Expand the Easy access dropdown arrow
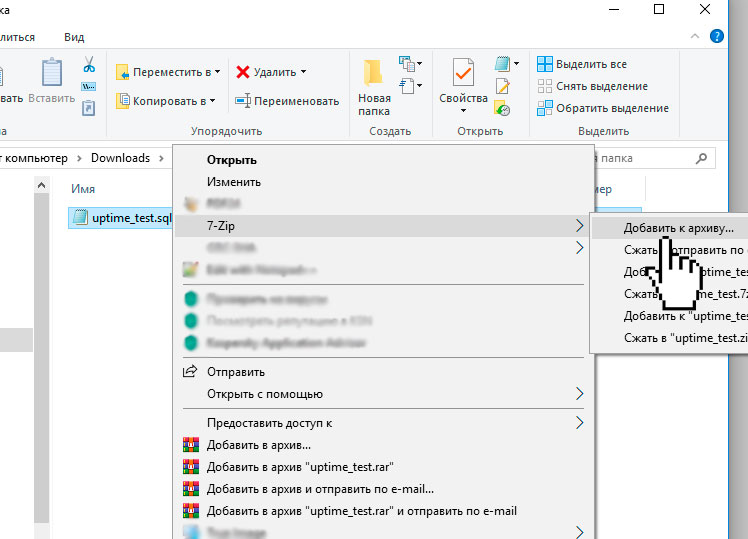 pos(419,86)
